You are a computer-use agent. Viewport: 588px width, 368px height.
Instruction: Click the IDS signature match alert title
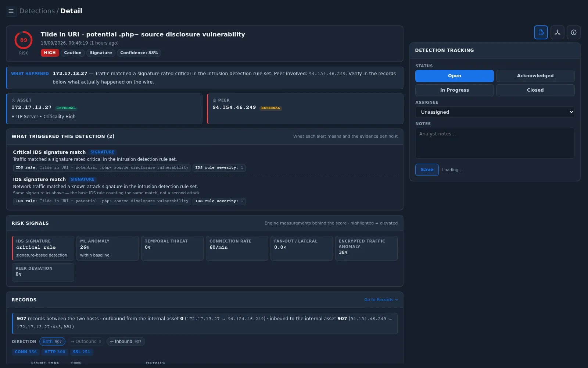pos(39,179)
